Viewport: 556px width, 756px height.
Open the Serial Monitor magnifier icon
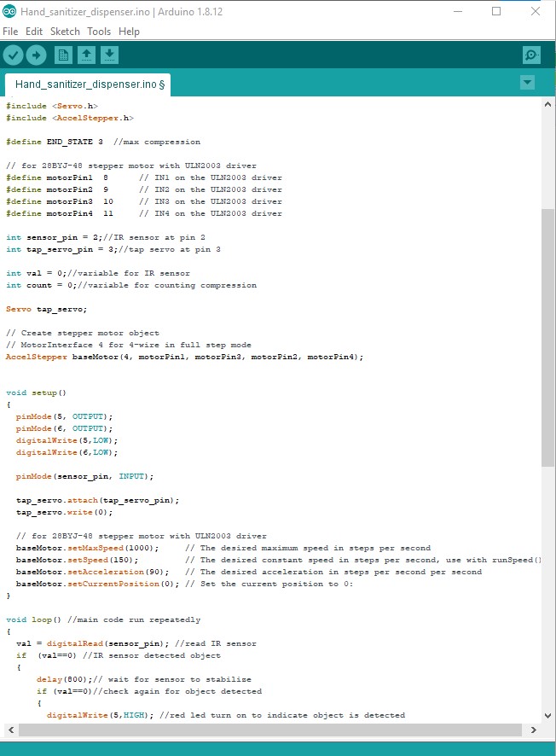[531, 55]
